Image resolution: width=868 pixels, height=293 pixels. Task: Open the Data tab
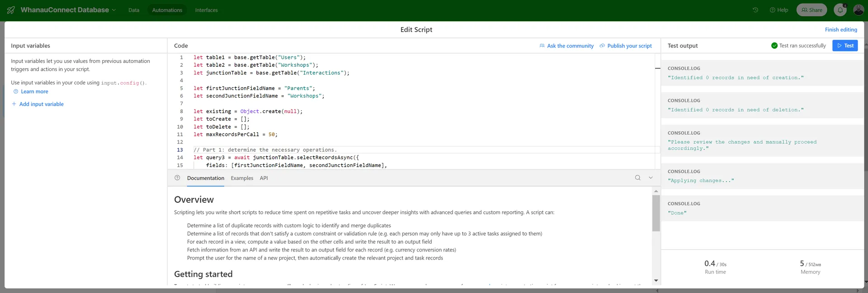(x=134, y=10)
